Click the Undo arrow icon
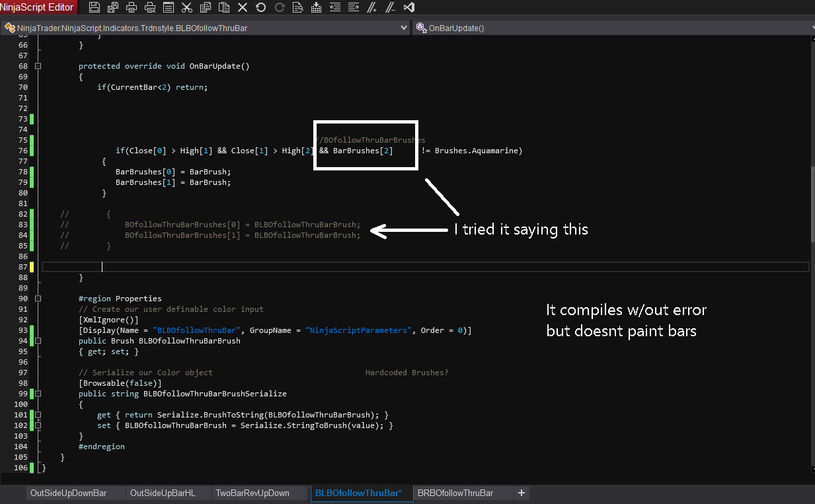The width and height of the screenshot is (815, 504). click(261, 7)
